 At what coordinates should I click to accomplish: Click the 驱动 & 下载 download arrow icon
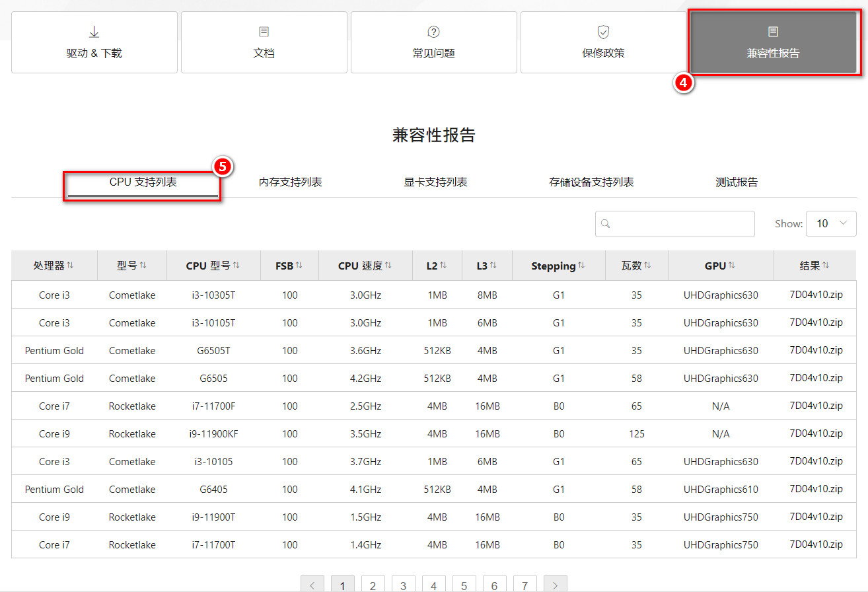(x=94, y=32)
